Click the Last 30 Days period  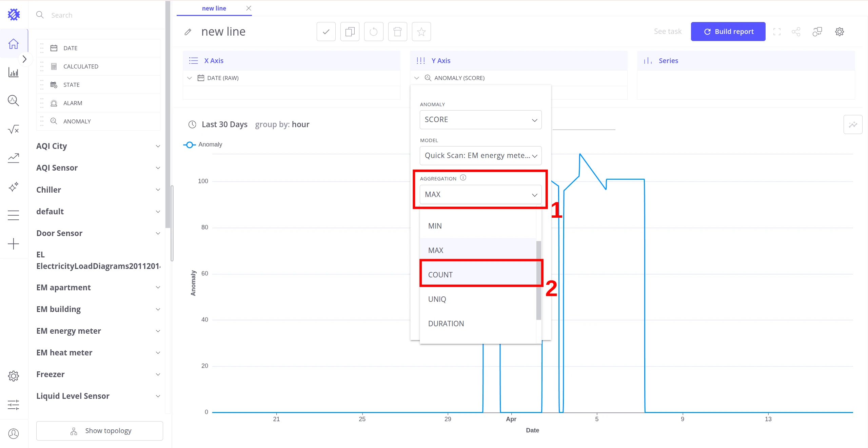click(x=224, y=124)
